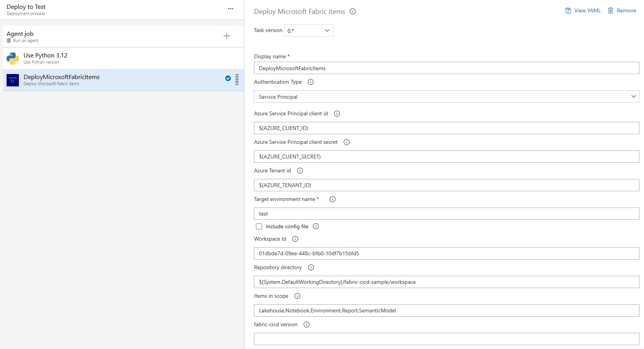Viewport: 644px width, 349px height.
Task: Click the info icon beside Workspace Id
Action: pyautogui.click(x=295, y=239)
